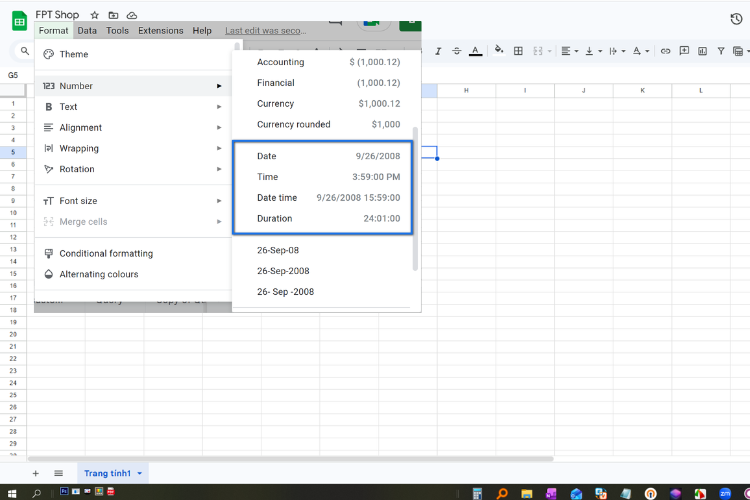Click the insert link icon
750x500 pixels.
point(665,51)
